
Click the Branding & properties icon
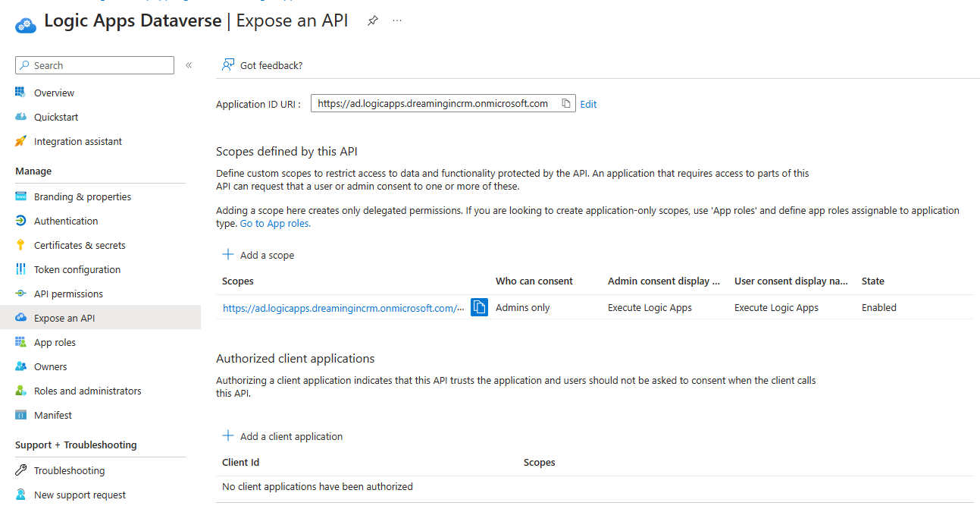click(20, 196)
